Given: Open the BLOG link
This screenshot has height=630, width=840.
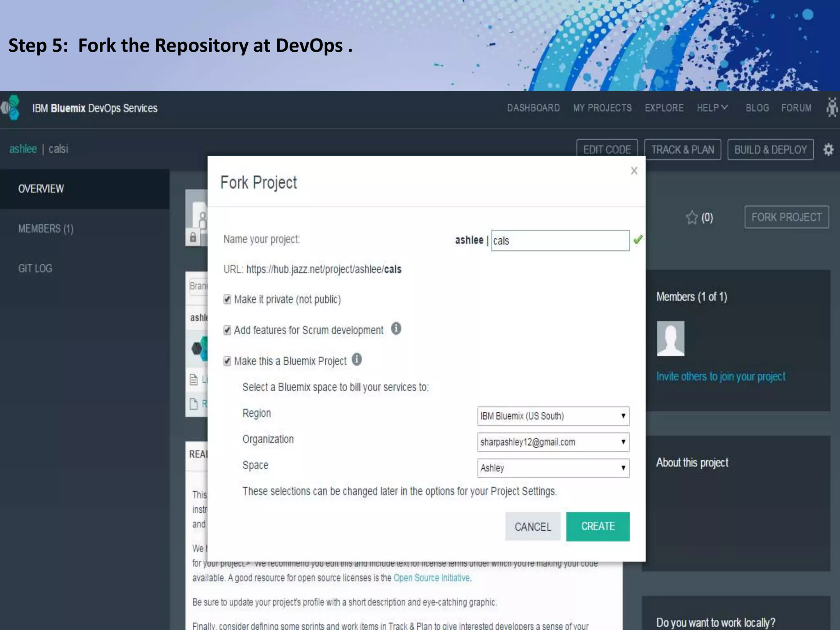Looking at the screenshot, I should 757,108.
